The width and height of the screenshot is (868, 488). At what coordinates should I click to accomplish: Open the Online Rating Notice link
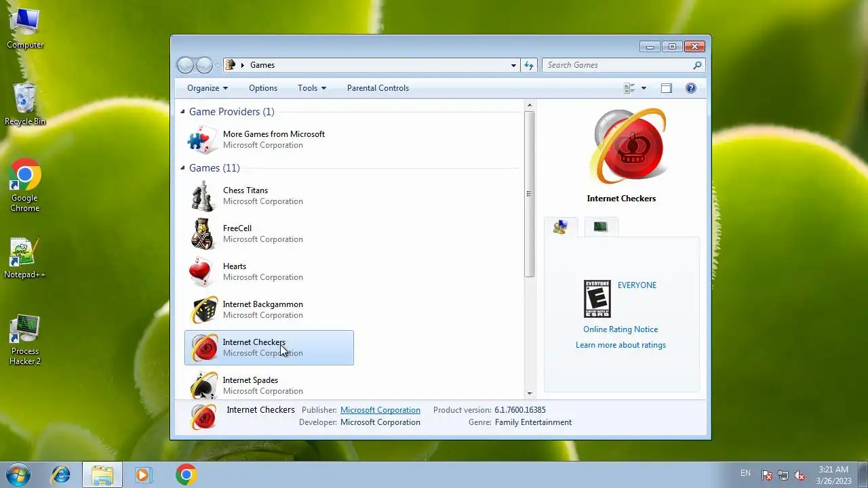[620, 329]
